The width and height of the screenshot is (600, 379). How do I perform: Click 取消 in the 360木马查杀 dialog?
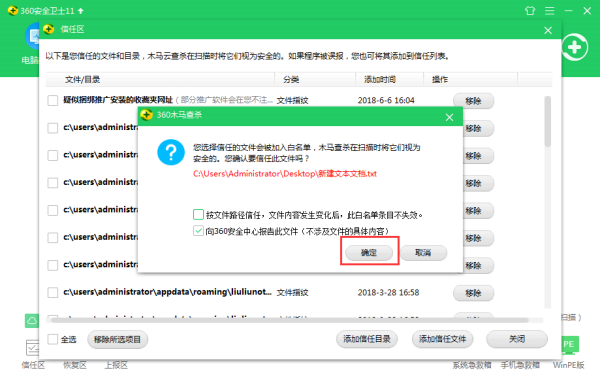pos(423,253)
